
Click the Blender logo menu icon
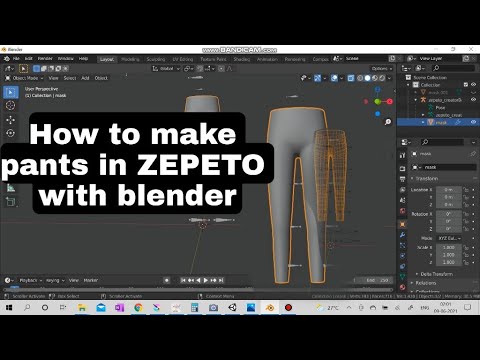pos(7,59)
